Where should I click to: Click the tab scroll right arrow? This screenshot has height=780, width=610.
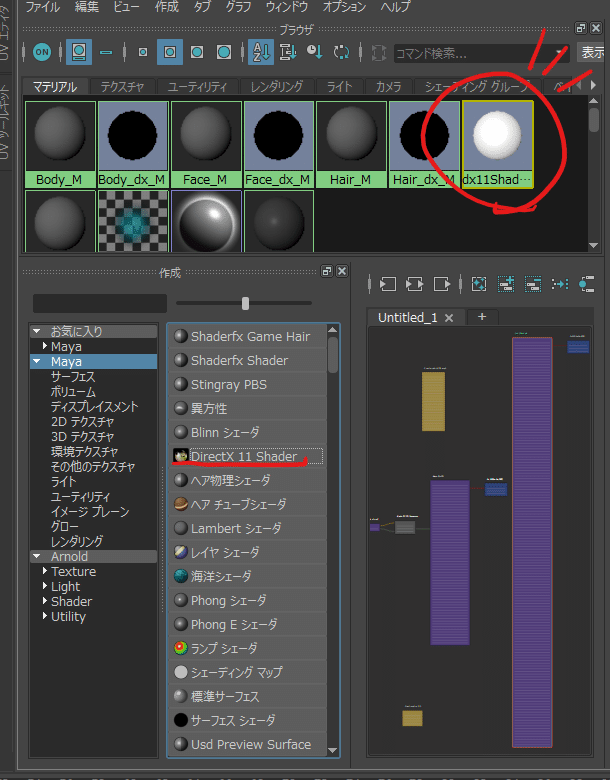(593, 85)
